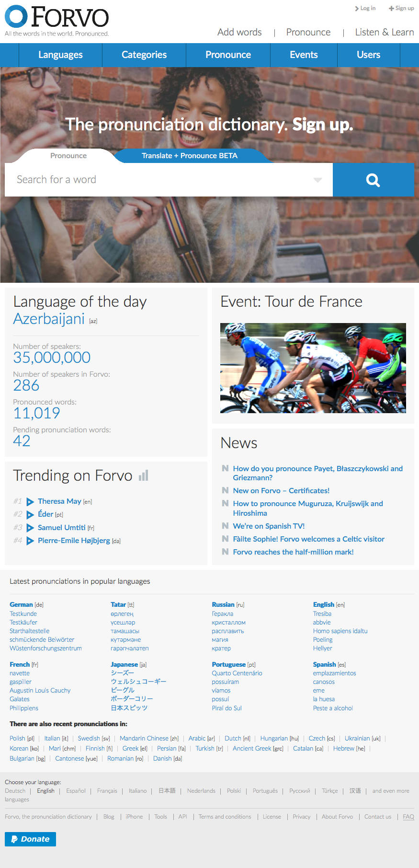The height and width of the screenshot is (868, 419).
Task: Open the Tour de France event image
Action: (x=313, y=368)
